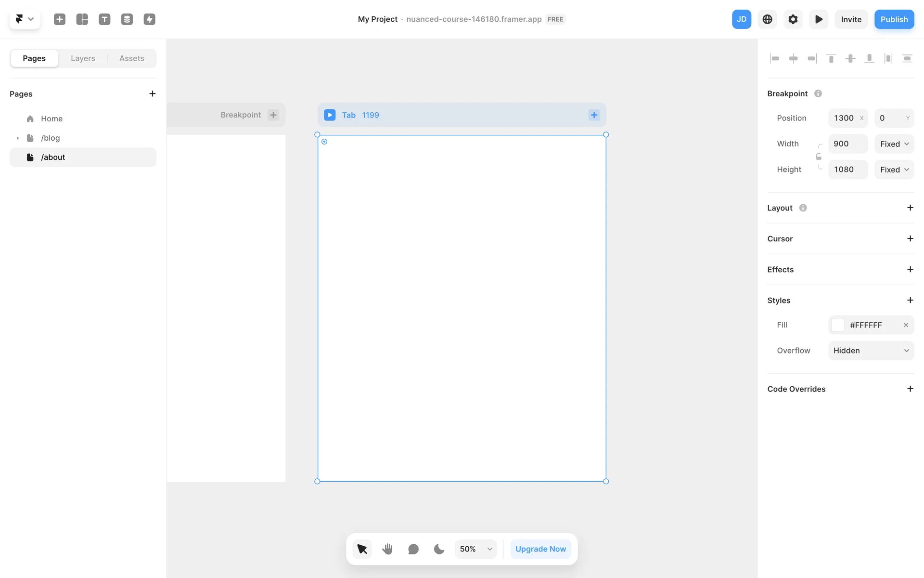Open the Layout tool in top toolbar
924x578 pixels.
click(82, 19)
